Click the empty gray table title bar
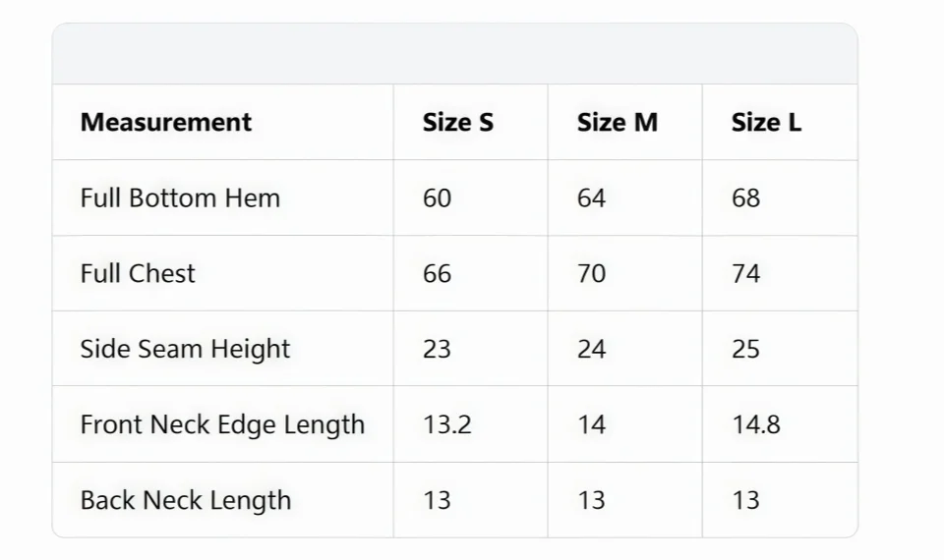 pyautogui.click(x=455, y=53)
